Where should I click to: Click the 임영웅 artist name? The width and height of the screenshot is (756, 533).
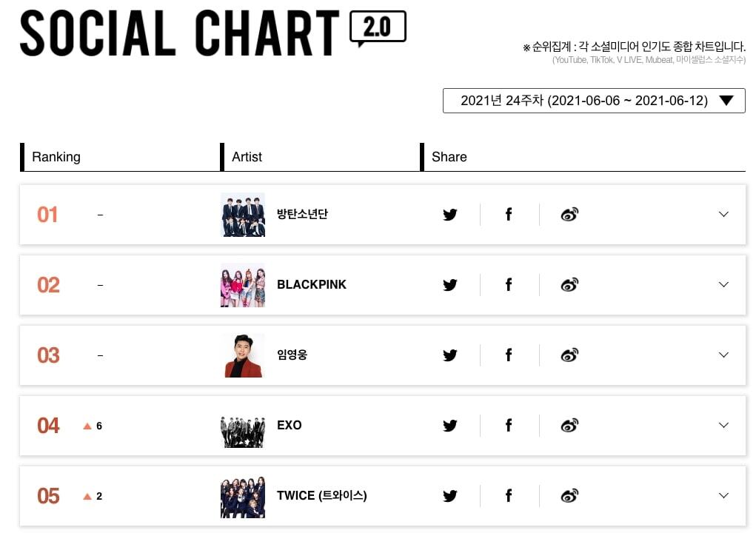[292, 355]
